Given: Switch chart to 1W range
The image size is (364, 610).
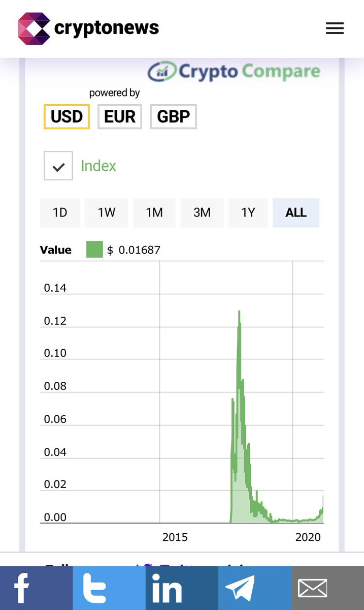Looking at the screenshot, I should (107, 212).
